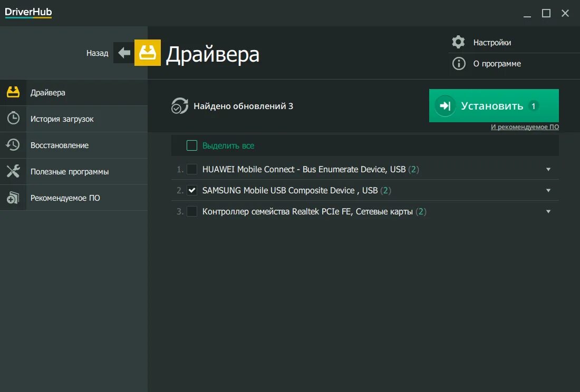This screenshot has width=580, height=392.
Task: Click the Полезные программы tools icon
Action: [x=13, y=171]
